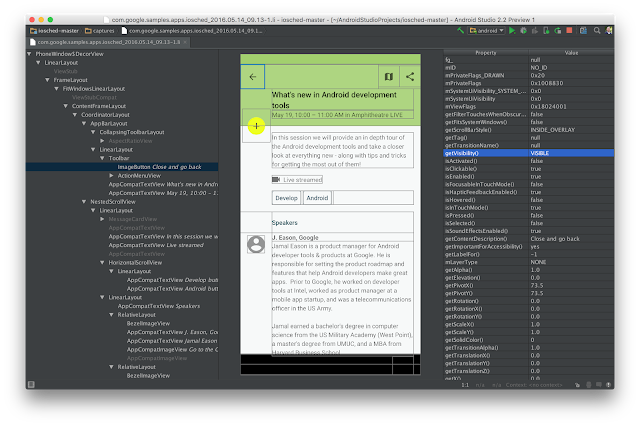This screenshot has height=426, width=640.
Task: Click the lock icon in status bar
Action: click(577, 385)
